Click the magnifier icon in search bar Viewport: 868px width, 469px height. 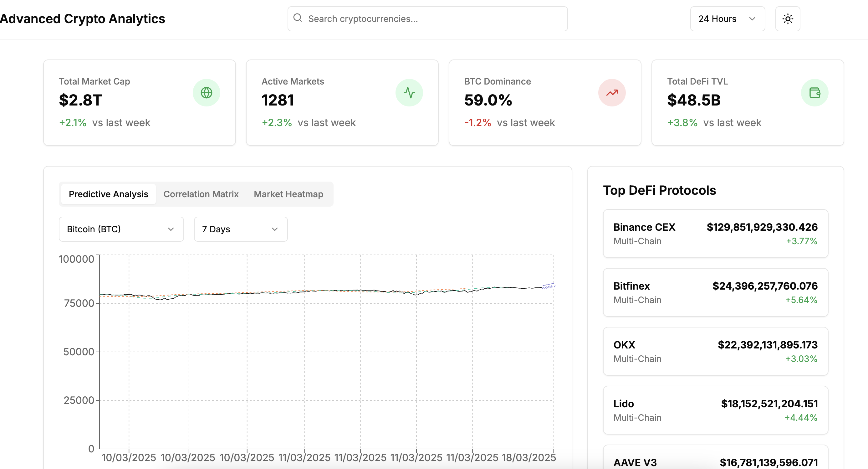point(298,18)
